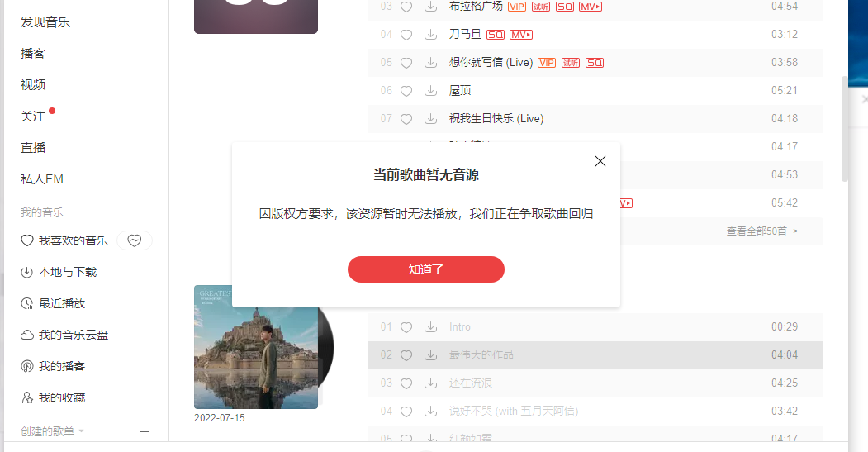Screen dimensions: 868x452
Task: Like song Intro
Action: tap(406, 327)
